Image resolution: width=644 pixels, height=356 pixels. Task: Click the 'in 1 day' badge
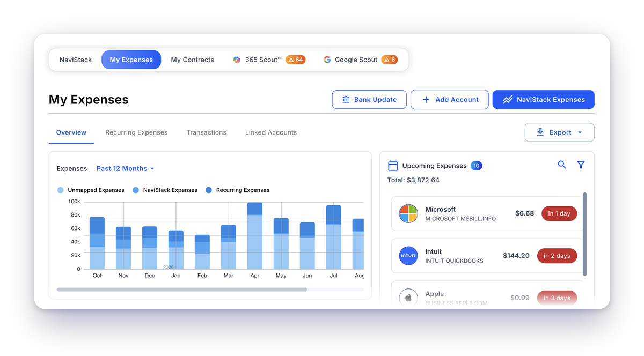pos(559,213)
